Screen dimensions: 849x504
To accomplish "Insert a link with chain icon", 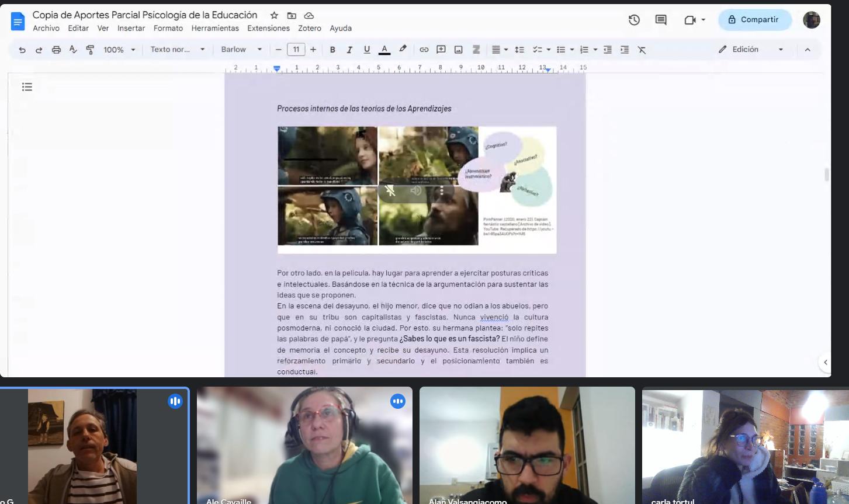I will click(424, 50).
